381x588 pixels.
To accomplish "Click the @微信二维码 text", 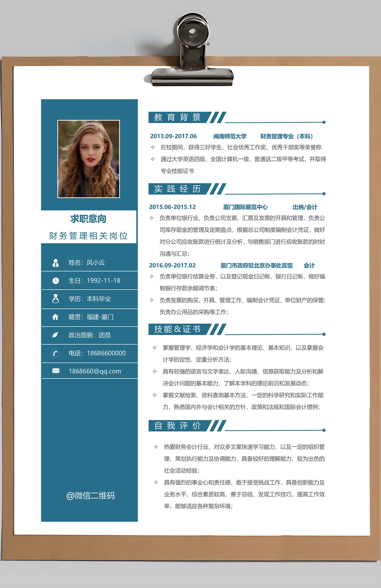I will pos(90,496).
